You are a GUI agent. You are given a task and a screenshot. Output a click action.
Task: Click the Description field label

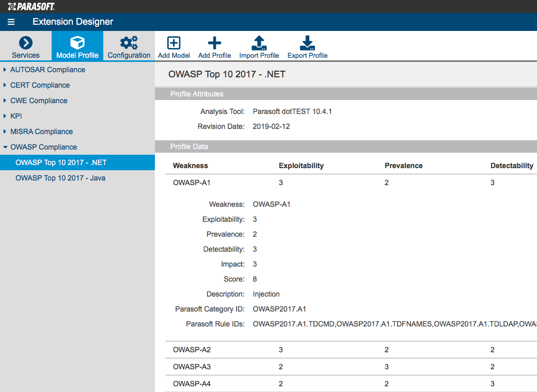coord(225,294)
